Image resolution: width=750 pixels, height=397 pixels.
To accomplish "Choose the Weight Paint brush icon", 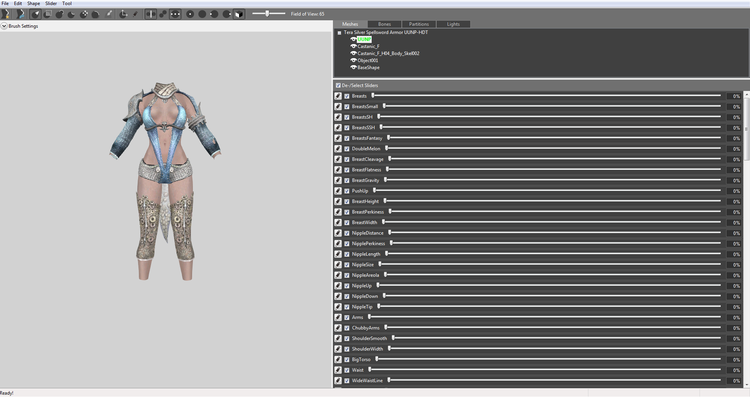I will [x=109, y=14].
